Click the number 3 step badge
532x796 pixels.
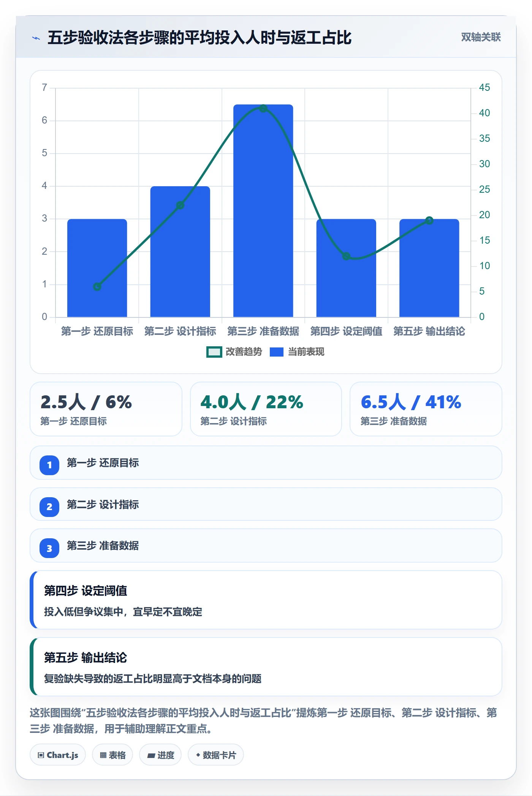click(x=49, y=548)
